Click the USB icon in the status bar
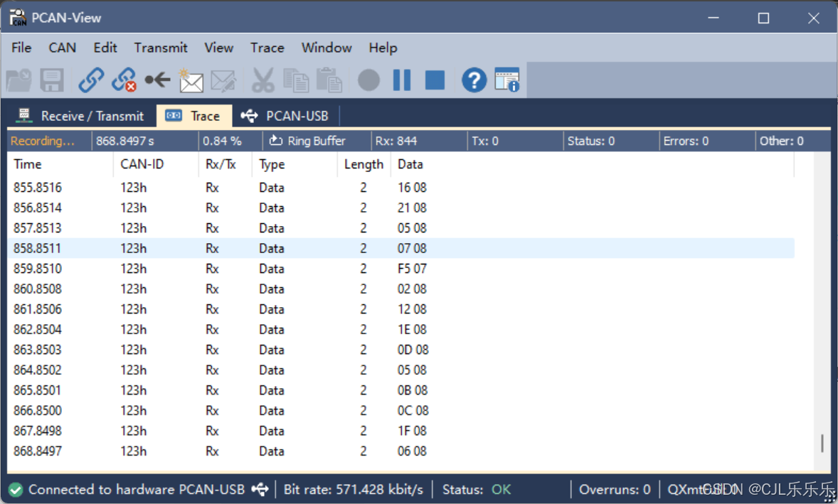 point(260,489)
